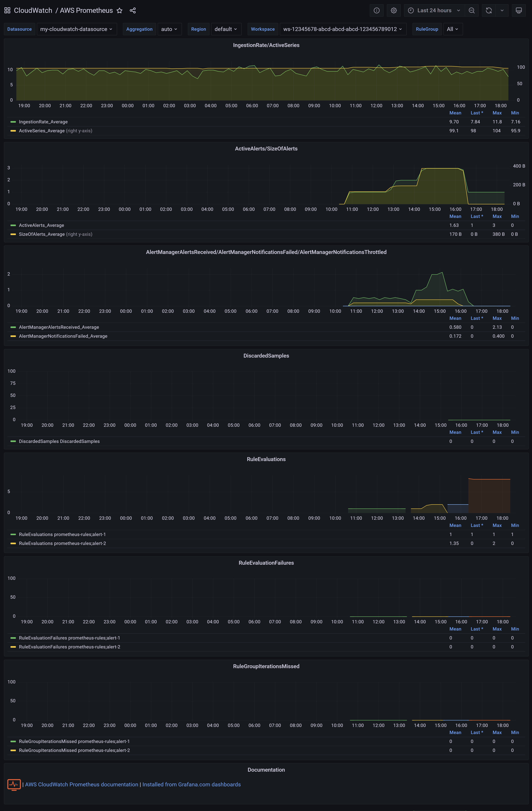
Task: Open ActiveSeries_Average yellow color swatch
Action: (x=13, y=131)
